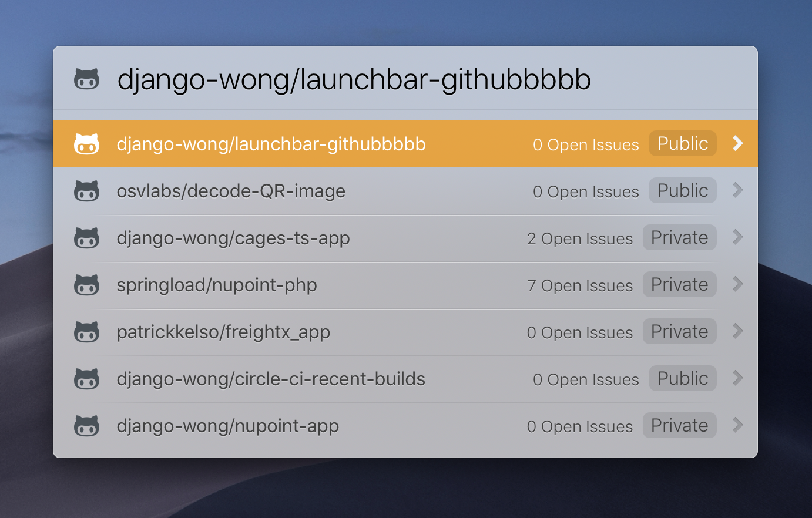Click the GitHub icon in the search header

tap(86, 79)
